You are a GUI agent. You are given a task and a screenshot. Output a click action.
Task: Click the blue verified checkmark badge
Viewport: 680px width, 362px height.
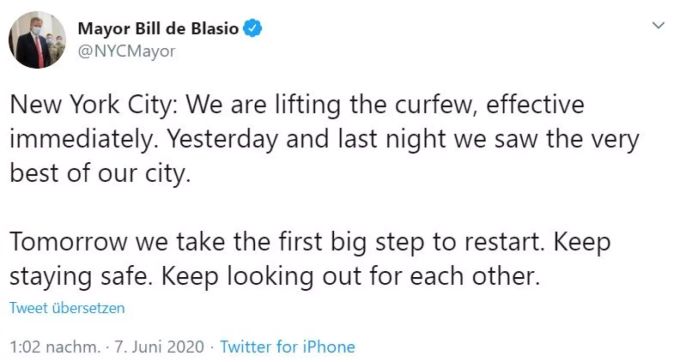[x=252, y=29]
